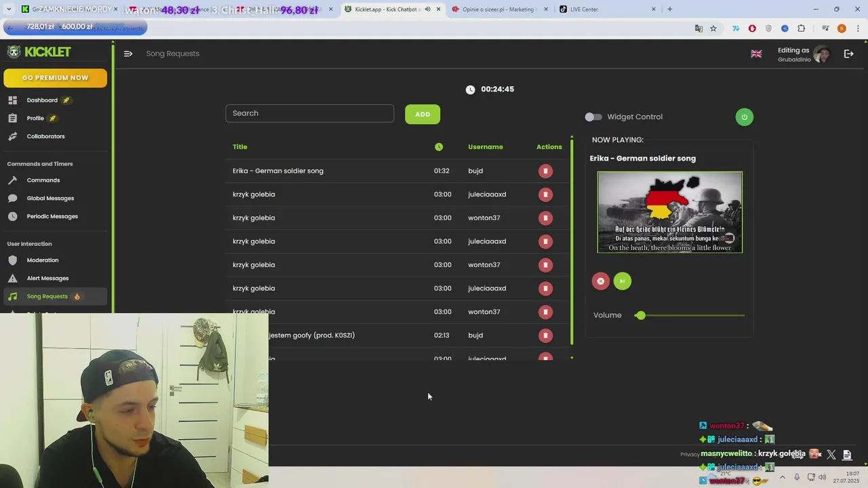Image resolution: width=868 pixels, height=488 pixels.
Task: Open the taskbar clock and date
Action: coord(846,477)
